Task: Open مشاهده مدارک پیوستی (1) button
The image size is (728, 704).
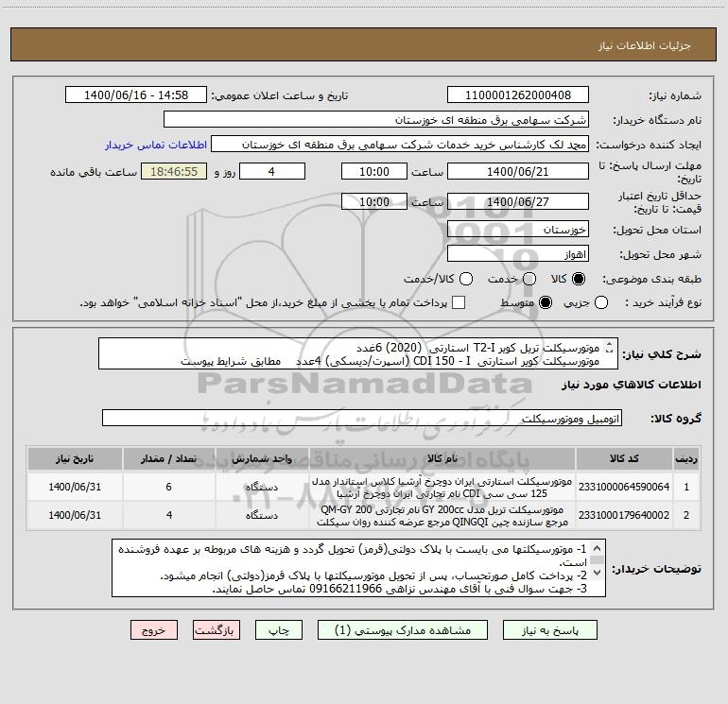Action: [x=403, y=630]
